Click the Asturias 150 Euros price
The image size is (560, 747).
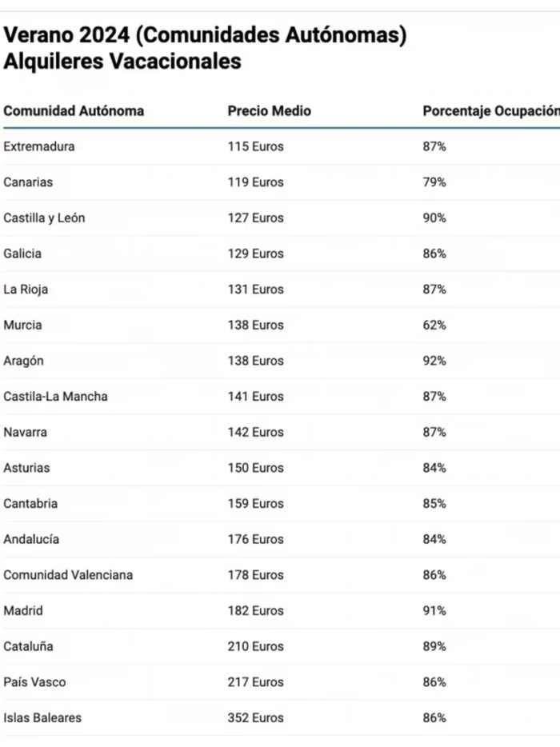pos(255,468)
